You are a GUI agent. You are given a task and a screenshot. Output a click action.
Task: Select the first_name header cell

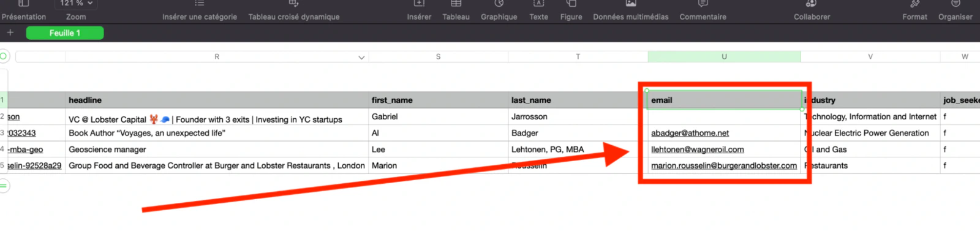pyautogui.click(x=439, y=100)
